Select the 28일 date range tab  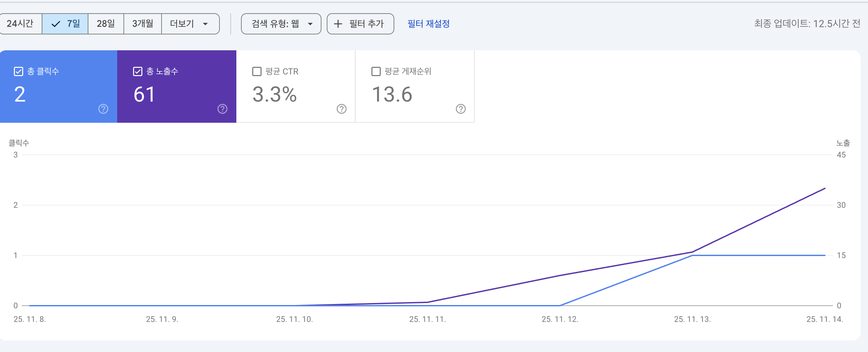coord(106,23)
